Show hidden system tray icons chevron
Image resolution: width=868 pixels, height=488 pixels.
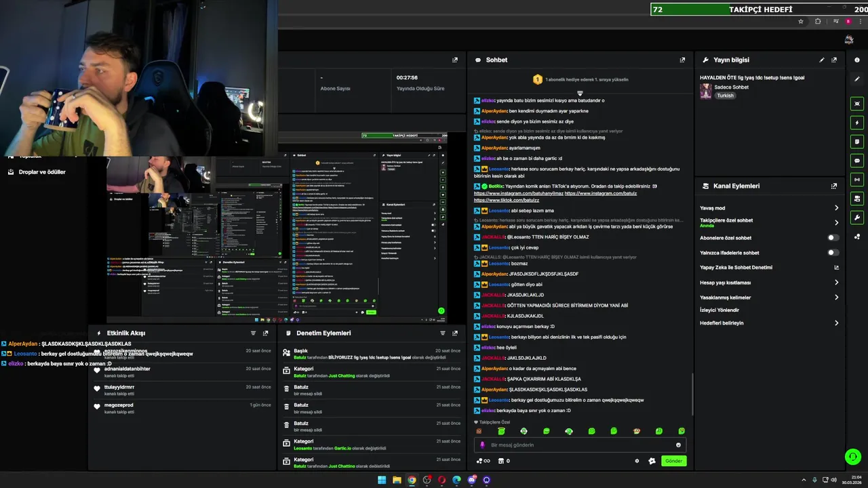pyautogui.click(x=804, y=480)
